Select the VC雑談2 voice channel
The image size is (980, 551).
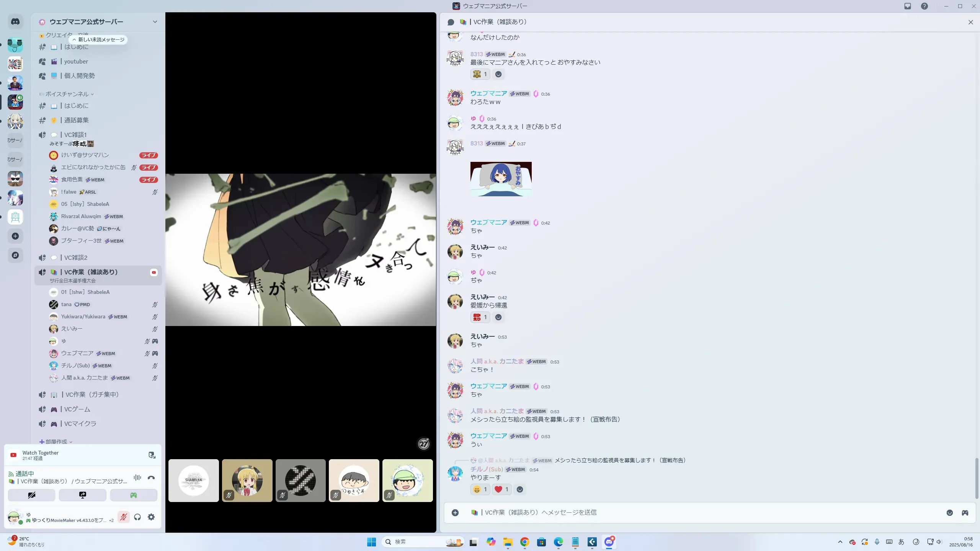(x=76, y=258)
